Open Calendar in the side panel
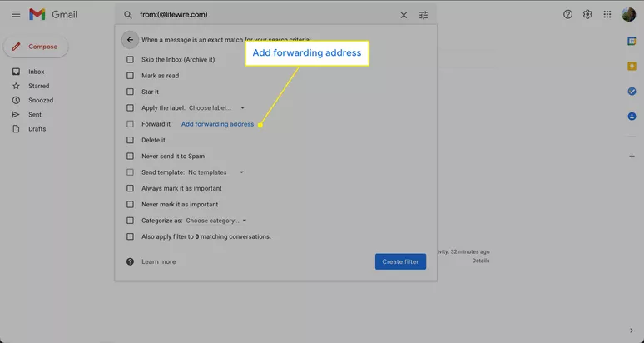Viewport: 644px width, 343px height. 632,41
